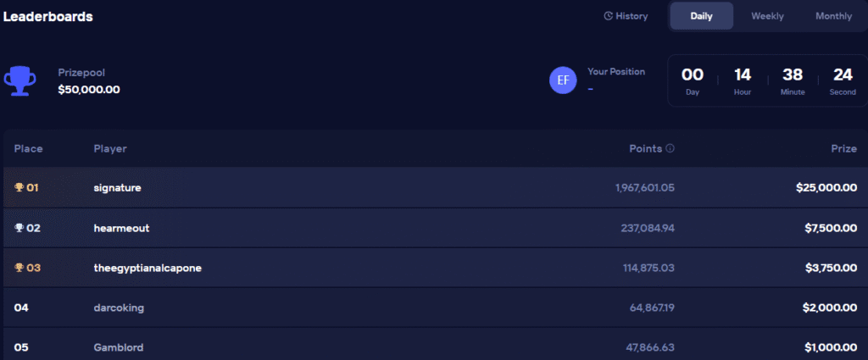Click the Your Position indicator
This screenshot has width=868, height=360.
615,72
